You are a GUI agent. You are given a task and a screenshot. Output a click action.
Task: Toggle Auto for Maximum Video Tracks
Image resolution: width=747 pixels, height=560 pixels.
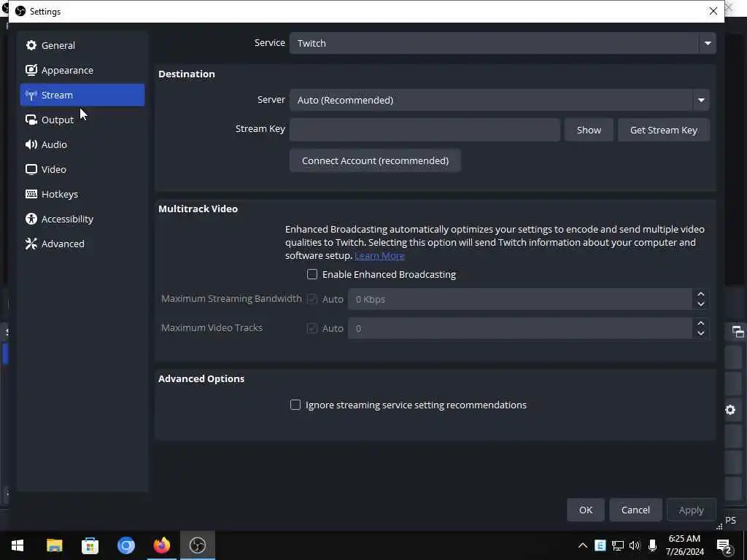312,328
